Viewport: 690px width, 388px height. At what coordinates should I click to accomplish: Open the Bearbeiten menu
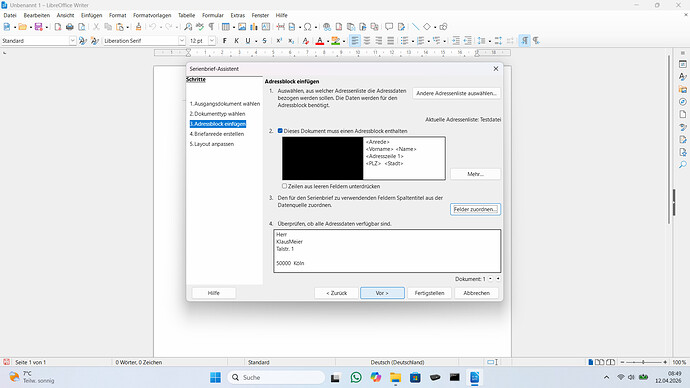[x=37, y=15]
